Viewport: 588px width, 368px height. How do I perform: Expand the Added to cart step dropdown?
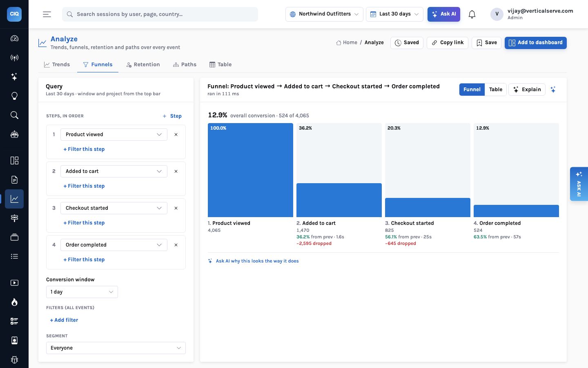click(x=114, y=171)
